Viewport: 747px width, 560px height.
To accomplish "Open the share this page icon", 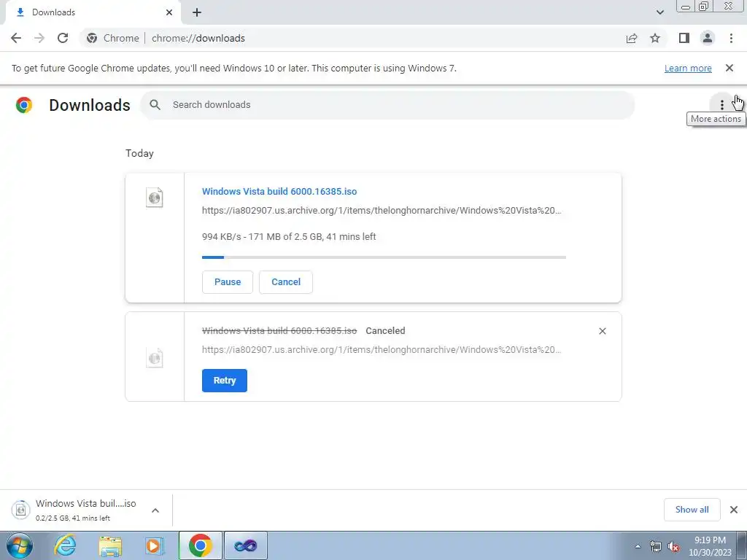I will [x=632, y=38].
